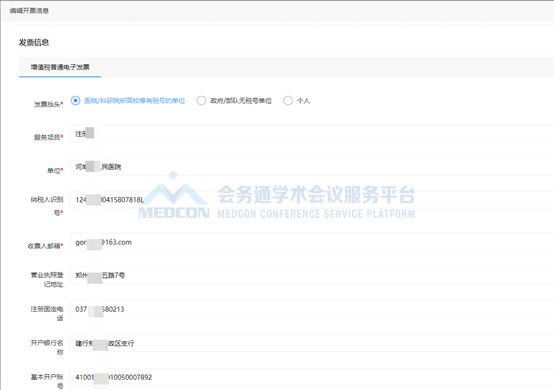The width and height of the screenshot is (554, 390).
Task: Click the 基本开户账号 input field
Action: [312, 377]
